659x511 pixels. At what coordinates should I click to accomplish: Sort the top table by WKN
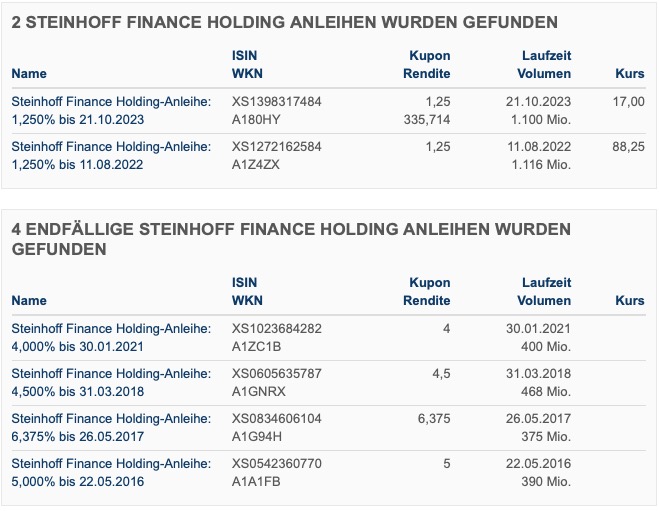click(247, 74)
